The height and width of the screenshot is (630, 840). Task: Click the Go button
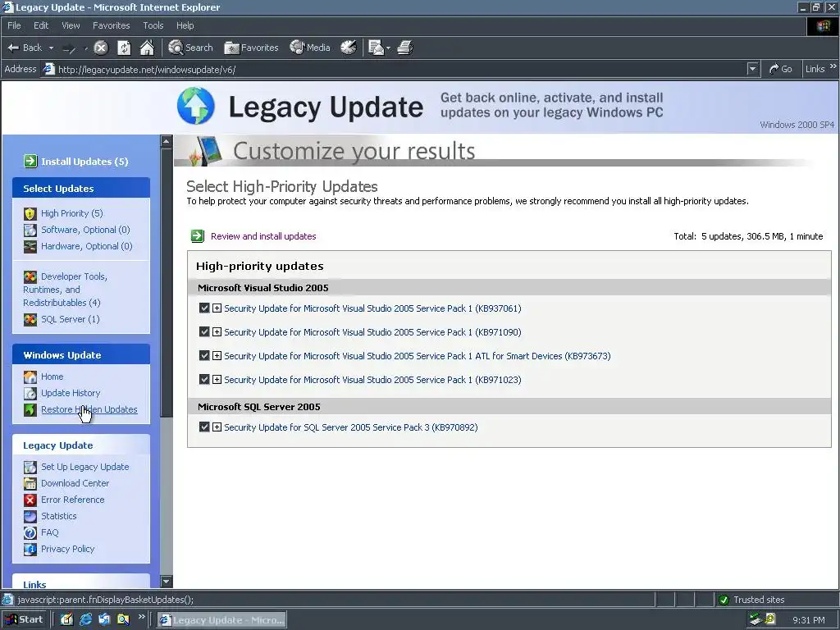point(780,69)
